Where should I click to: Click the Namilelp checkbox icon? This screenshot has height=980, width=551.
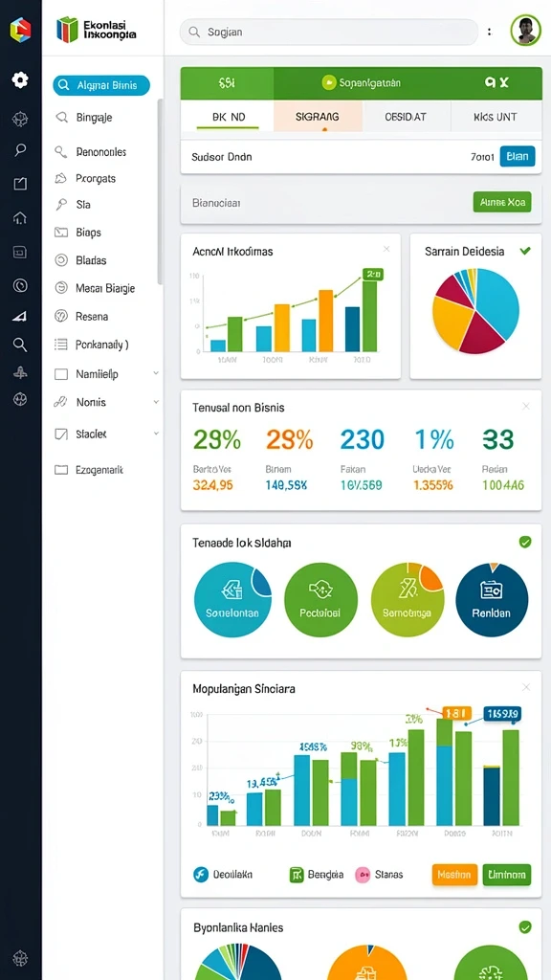pos(61,374)
